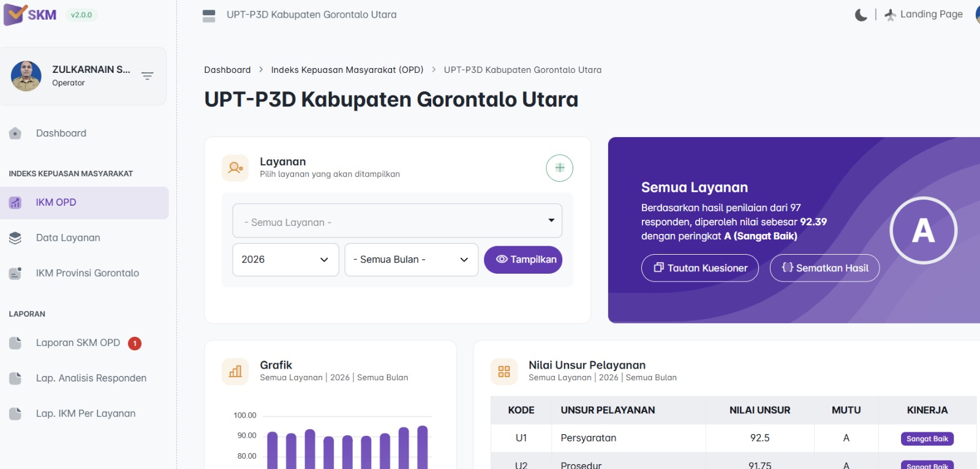This screenshot has height=469, width=980.
Task: Open the 2026 year dropdown
Action: 286,260
